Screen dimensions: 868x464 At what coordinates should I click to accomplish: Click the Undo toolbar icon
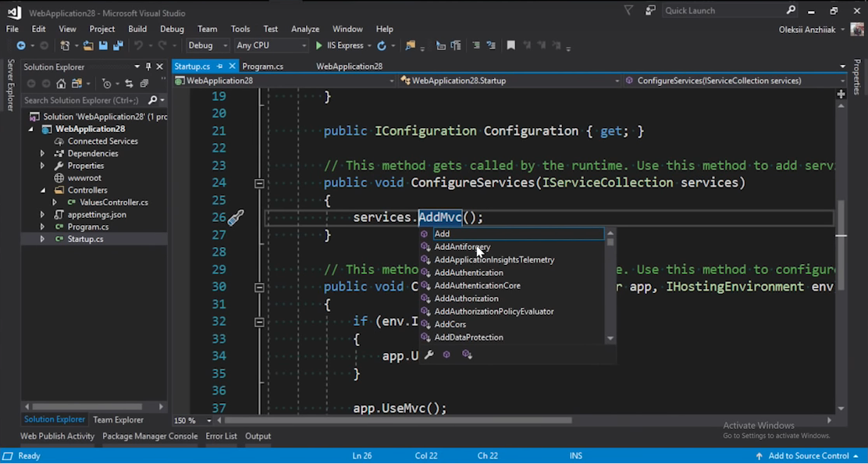coord(138,45)
